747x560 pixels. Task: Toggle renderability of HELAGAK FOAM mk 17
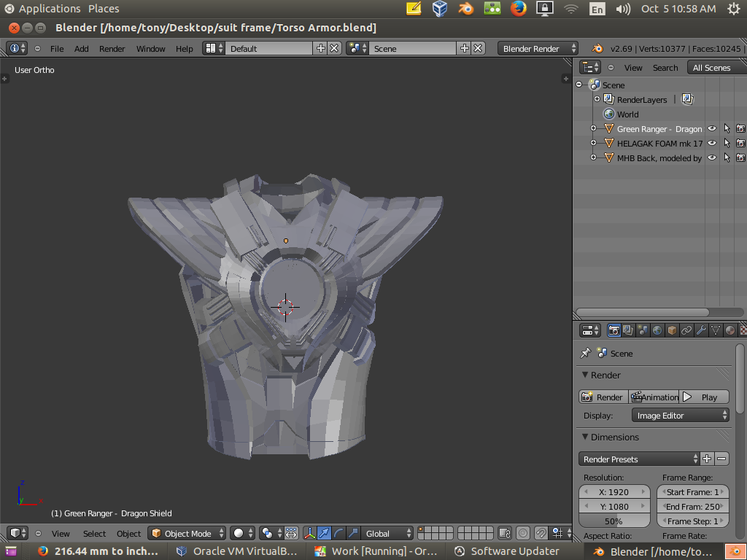tap(741, 143)
